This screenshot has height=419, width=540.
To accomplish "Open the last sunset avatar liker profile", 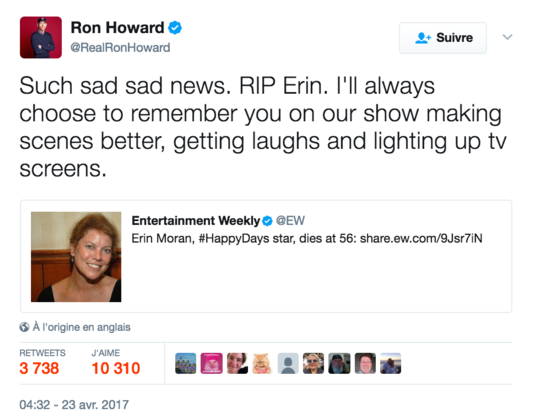I will tap(391, 363).
